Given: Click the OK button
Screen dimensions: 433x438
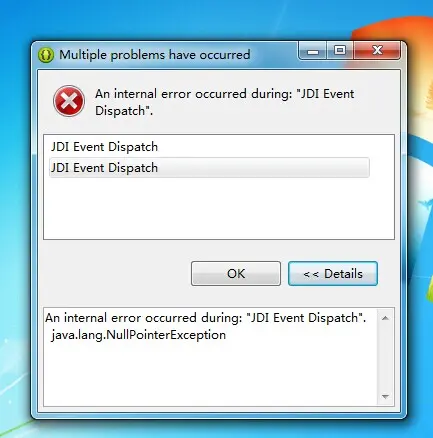Looking at the screenshot, I should click(x=236, y=274).
